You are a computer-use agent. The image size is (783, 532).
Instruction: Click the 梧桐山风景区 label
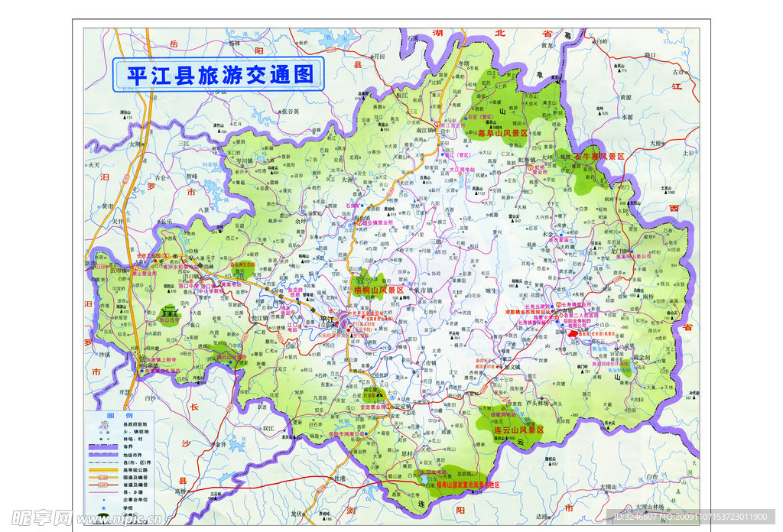pyautogui.click(x=378, y=290)
